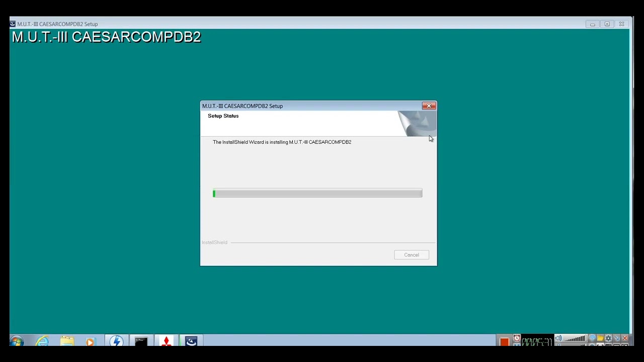Open Windows Media Player from taskbar
This screenshot has width=644, height=362.
[90, 341]
